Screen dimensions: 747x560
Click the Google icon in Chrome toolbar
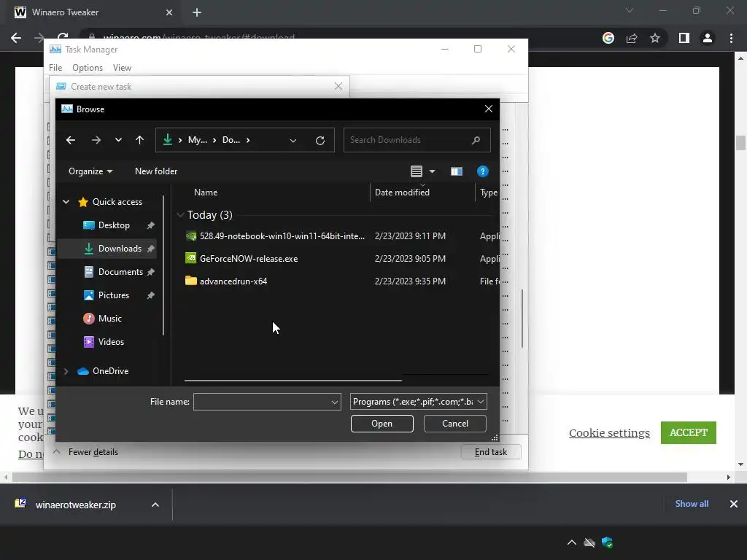pyautogui.click(x=608, y=38)
